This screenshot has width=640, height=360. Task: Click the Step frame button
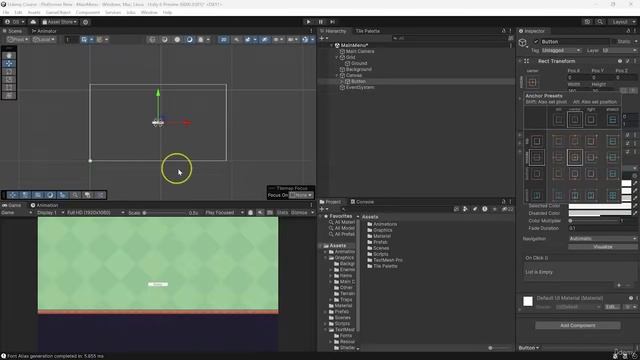pos(333,22)
